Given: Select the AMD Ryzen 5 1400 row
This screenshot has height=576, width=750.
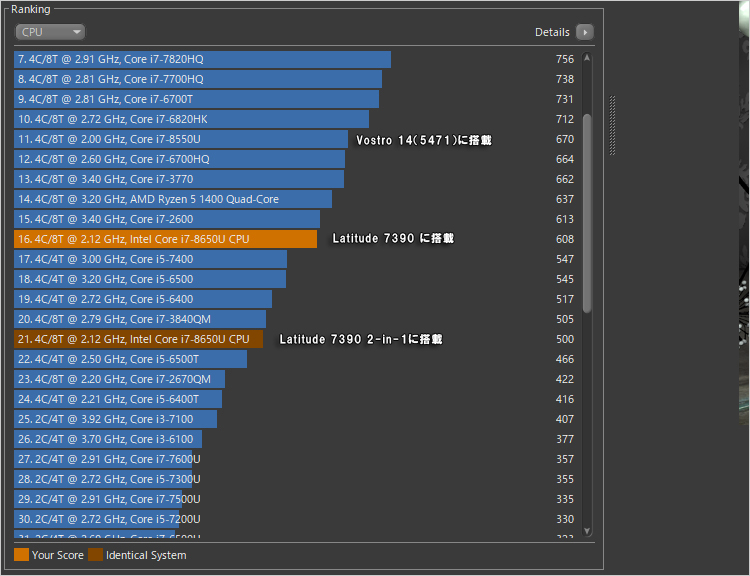Looking at the screenshot, I should [x=173, y=199].
